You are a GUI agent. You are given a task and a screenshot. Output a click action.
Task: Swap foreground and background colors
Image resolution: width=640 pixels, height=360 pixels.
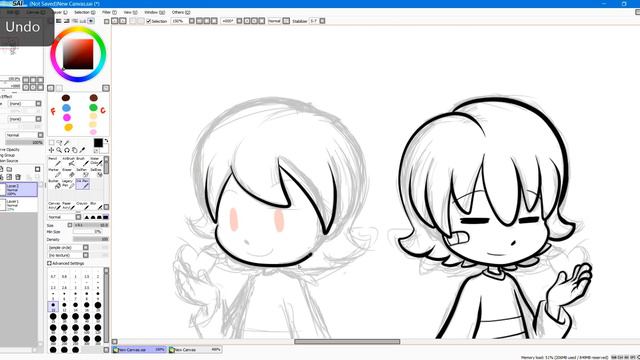point(106,141)
